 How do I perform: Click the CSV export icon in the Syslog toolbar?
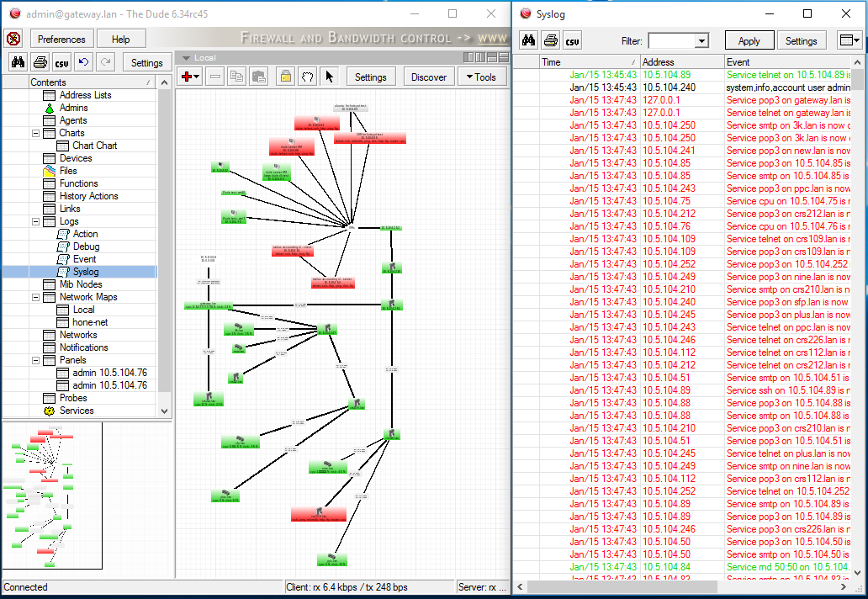coord(573,40)
